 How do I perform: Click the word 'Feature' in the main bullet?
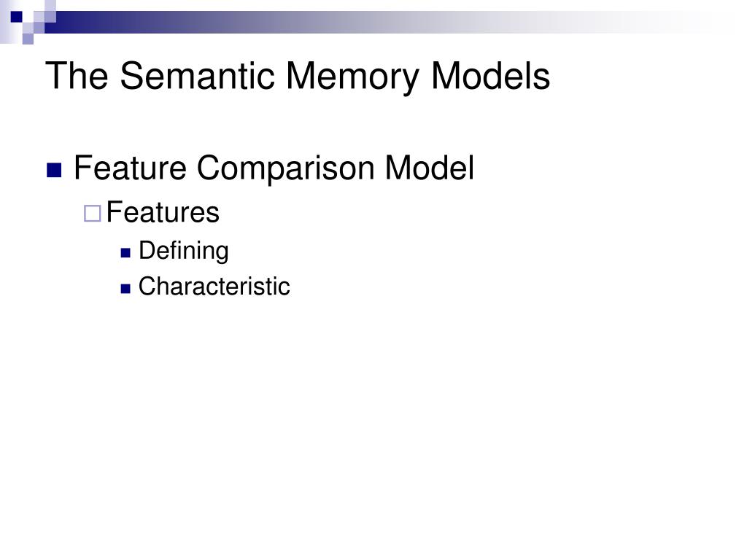coord(130,168)
